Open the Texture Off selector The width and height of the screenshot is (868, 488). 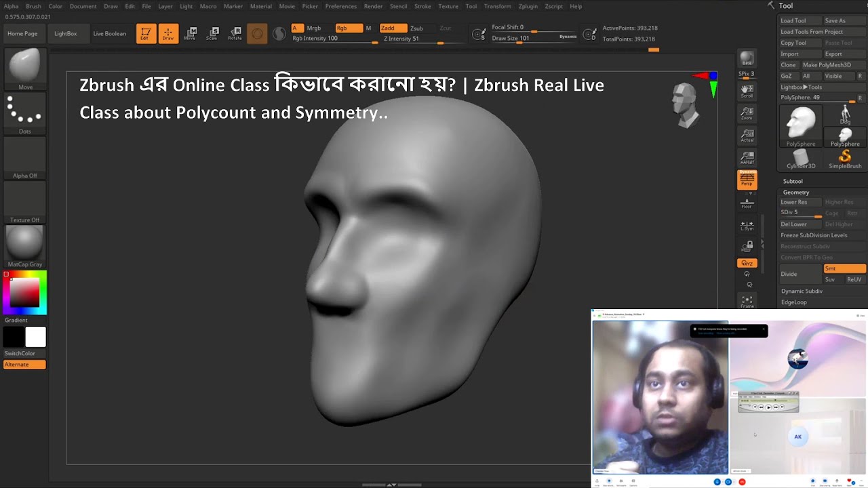25,202
